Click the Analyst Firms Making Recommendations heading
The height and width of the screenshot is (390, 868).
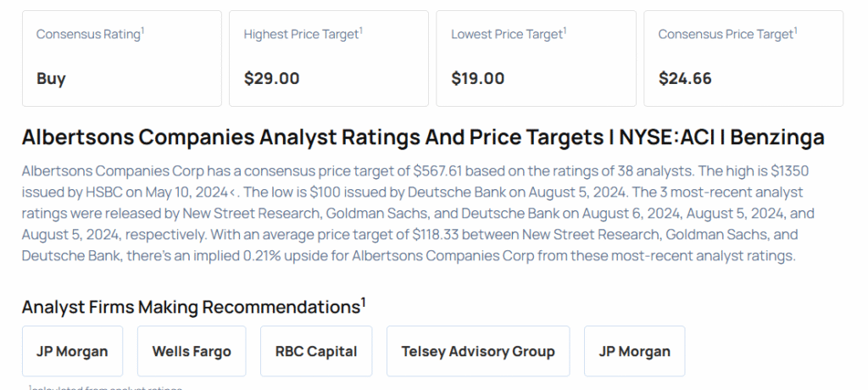[191, 306]
